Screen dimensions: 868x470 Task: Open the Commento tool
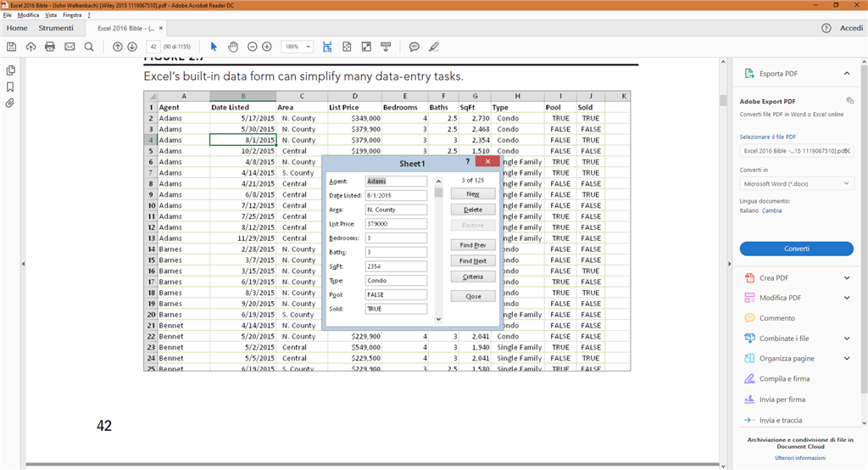pos(777,318)
